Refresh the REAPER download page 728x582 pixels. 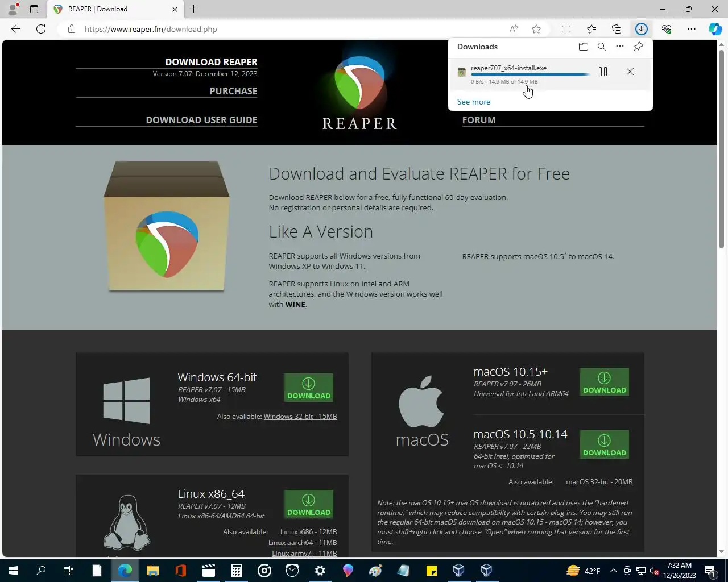point(41,29)
